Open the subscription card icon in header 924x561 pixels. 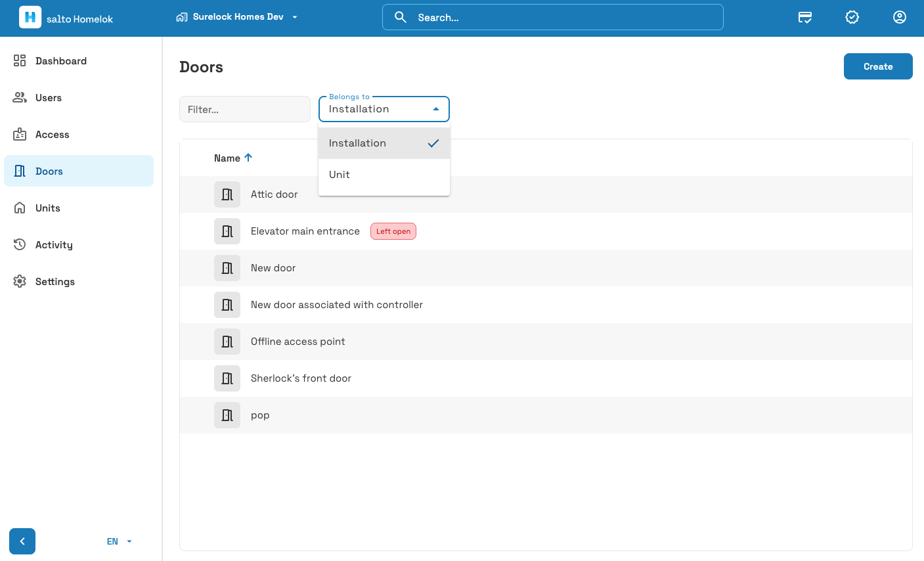pyautogui.click(x=805, y=17)
